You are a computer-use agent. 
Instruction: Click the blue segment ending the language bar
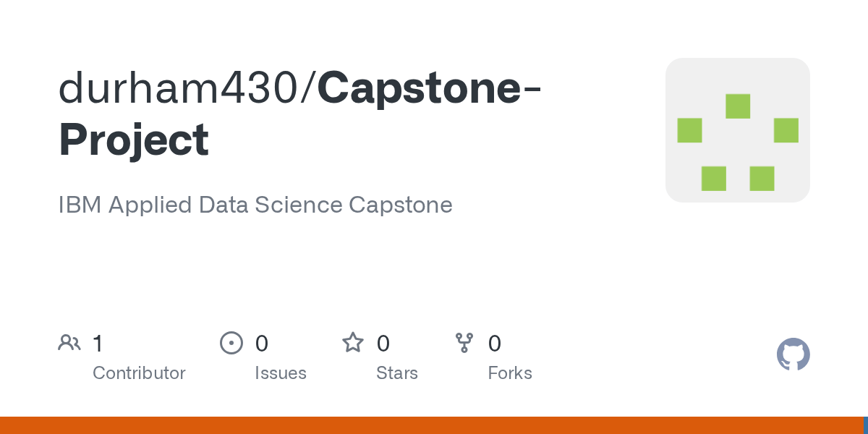[866, 425]
